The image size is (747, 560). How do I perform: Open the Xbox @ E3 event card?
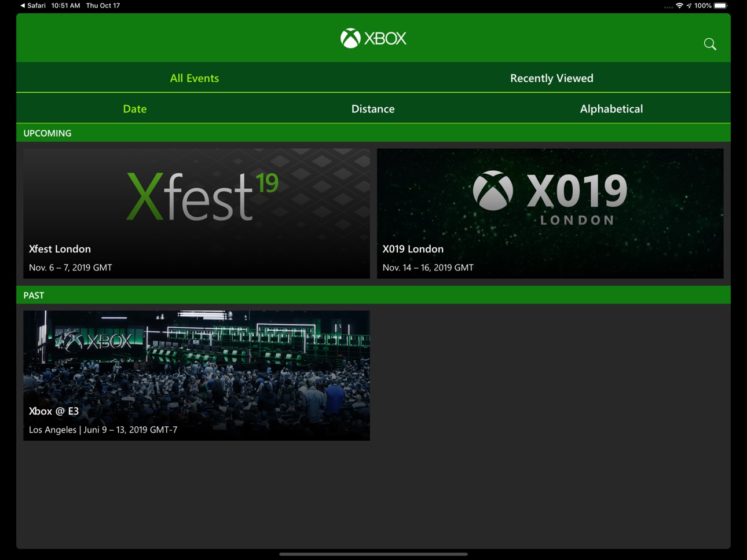196,375
